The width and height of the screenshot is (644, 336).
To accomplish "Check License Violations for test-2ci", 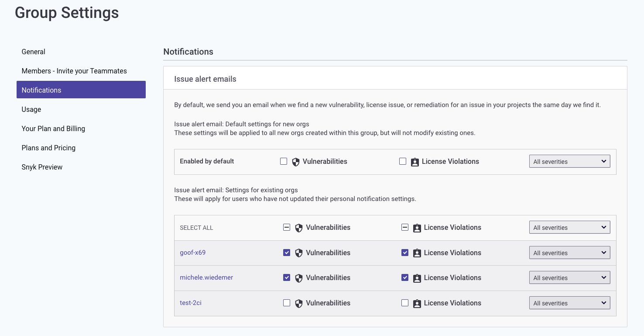I will [x=405, y=303].
